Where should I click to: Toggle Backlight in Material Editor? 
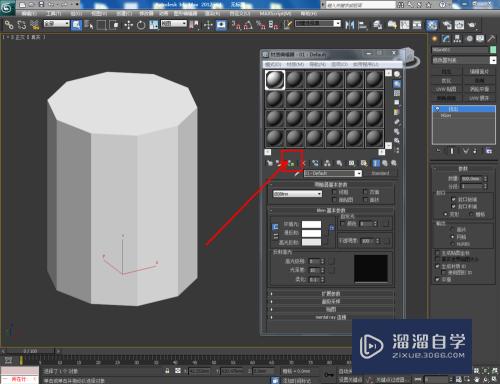[397, 84]
